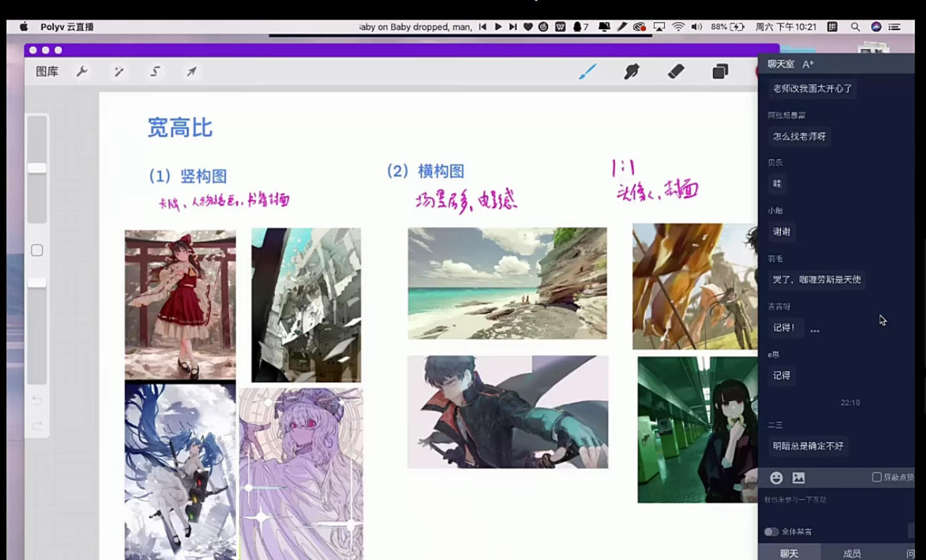Click the beach landscape image
This screenshot has width=926, height=560.
pyautogui.click(x=507, y=283)
